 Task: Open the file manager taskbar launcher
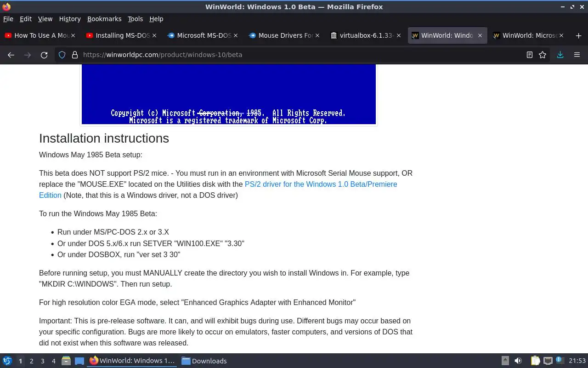click(66, 361)
